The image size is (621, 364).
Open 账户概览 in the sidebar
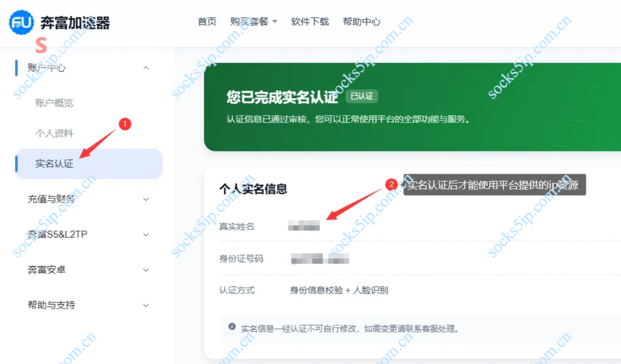coord(54,103)
